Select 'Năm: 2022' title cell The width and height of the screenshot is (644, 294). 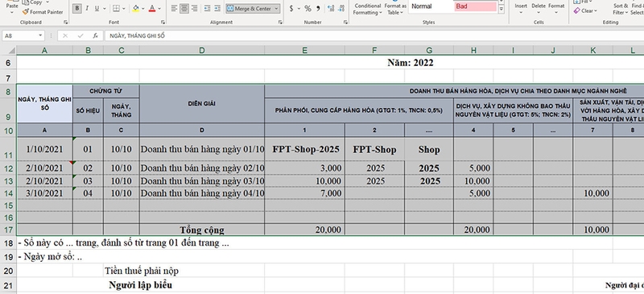[x=410, y=63]
